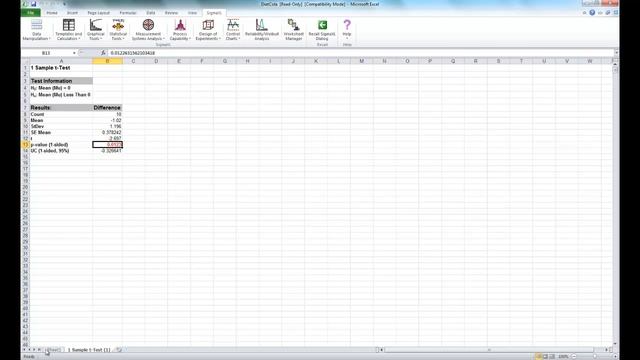The image size is (640, 360).
Task: Select the SigmaXL ribbon tab
Action: (214, 13)
